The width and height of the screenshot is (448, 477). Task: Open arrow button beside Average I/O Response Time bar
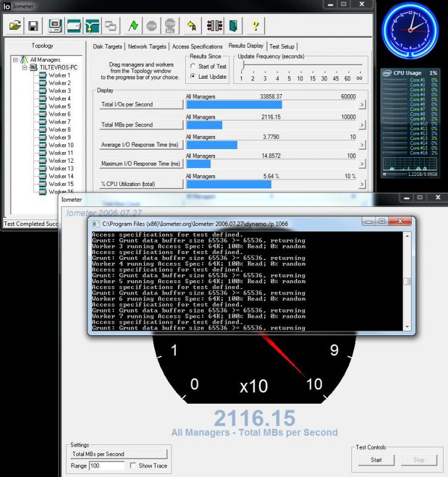click(362, 145)
